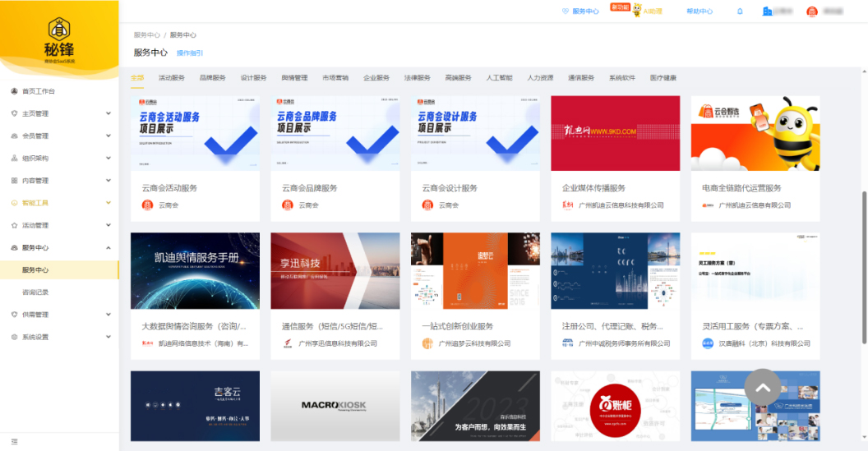This screenshot has height=451, width=868.
Task: Open the red 凯迪网 企业媒体传播服务 thumbnail
Action: click(x=615, y=133)
